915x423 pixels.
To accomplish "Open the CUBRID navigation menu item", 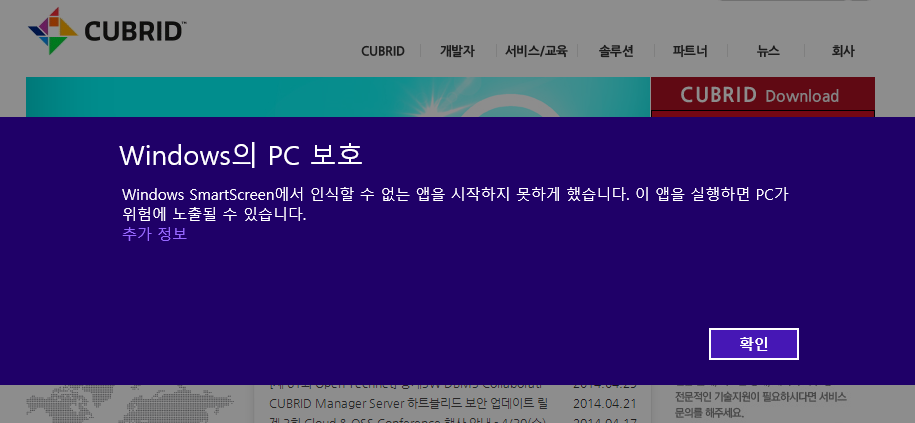I will point(383,51).
